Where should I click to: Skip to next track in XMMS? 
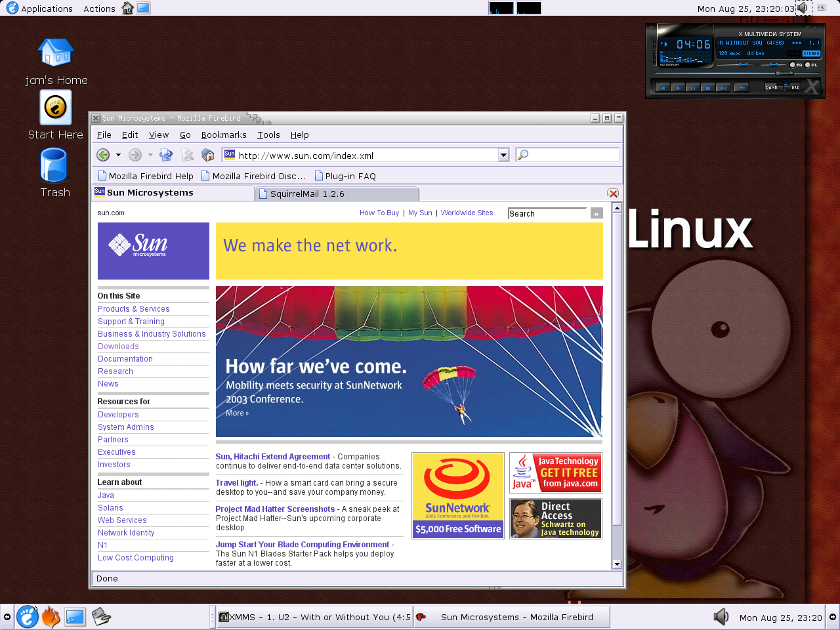(x=723, y=88)
